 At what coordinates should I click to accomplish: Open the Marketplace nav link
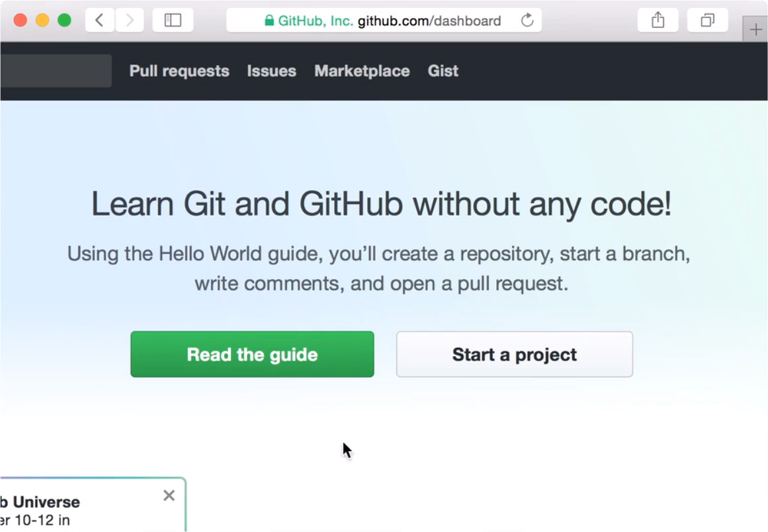(x=362, y=71)
